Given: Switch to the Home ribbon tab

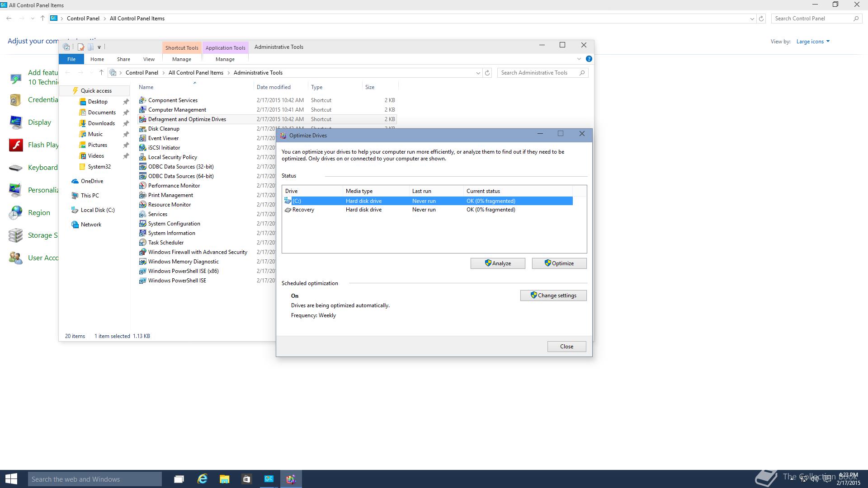Looking at the screenshot, I should (97, 59).
